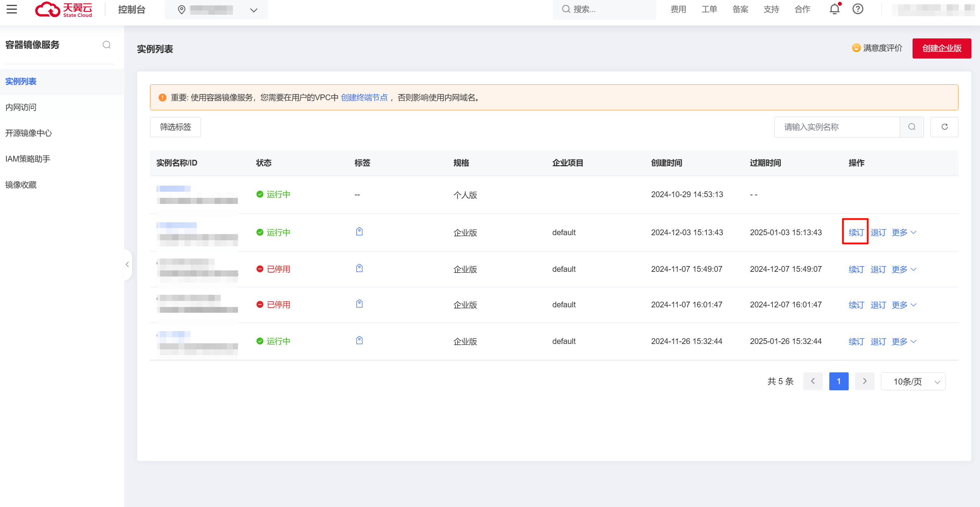Viewport: 980px width, 507px height.
Task: Click the instance name search button
Action: click(911, 127)
